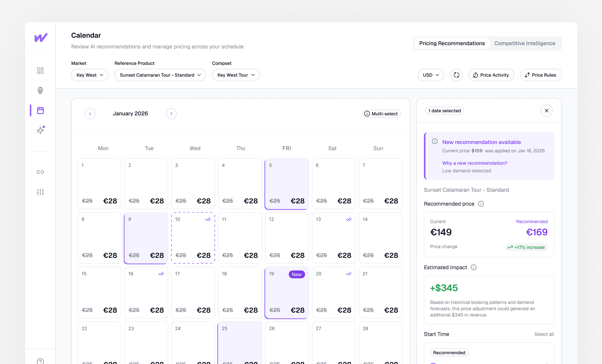Click the FRI column header
Image resolution: width=602 pixels, height=364 pixels.
[x=286, y=148]
